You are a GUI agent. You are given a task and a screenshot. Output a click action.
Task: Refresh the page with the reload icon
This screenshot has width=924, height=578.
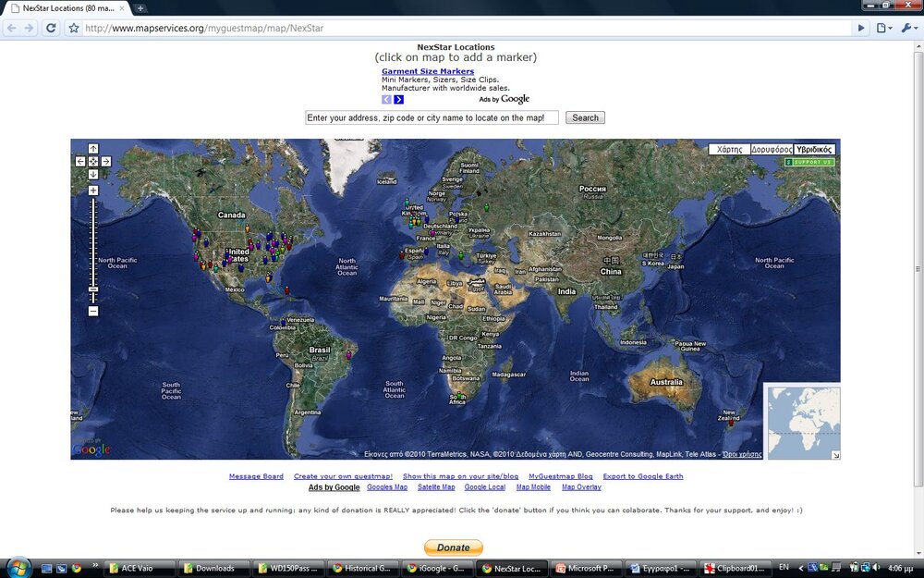(x=52, y=28)
